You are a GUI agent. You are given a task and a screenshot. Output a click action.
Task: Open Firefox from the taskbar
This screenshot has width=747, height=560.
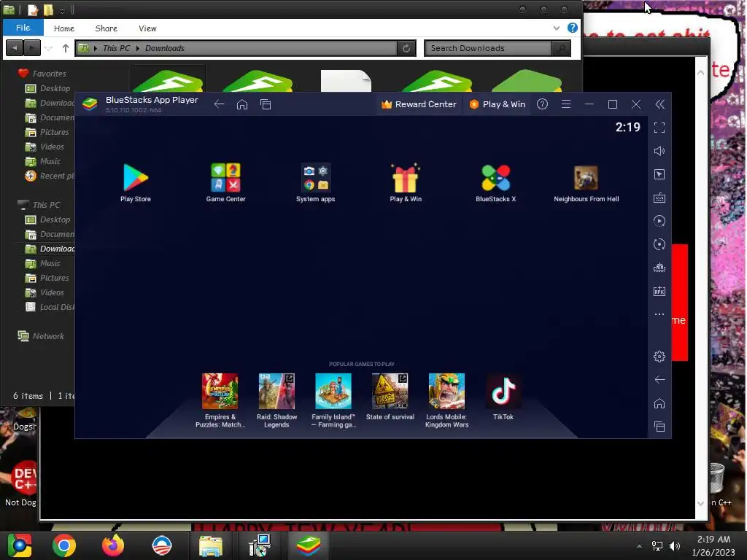[x=113, y=545]
